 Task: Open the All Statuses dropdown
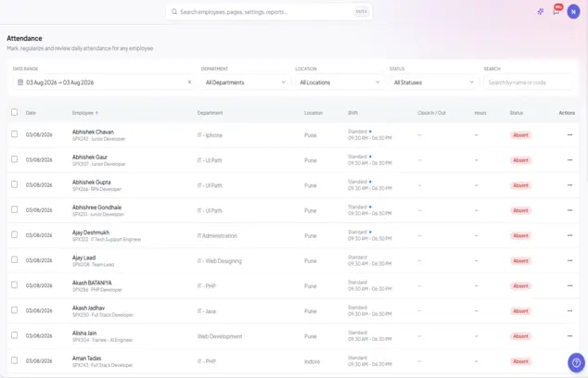pos(433,82)
